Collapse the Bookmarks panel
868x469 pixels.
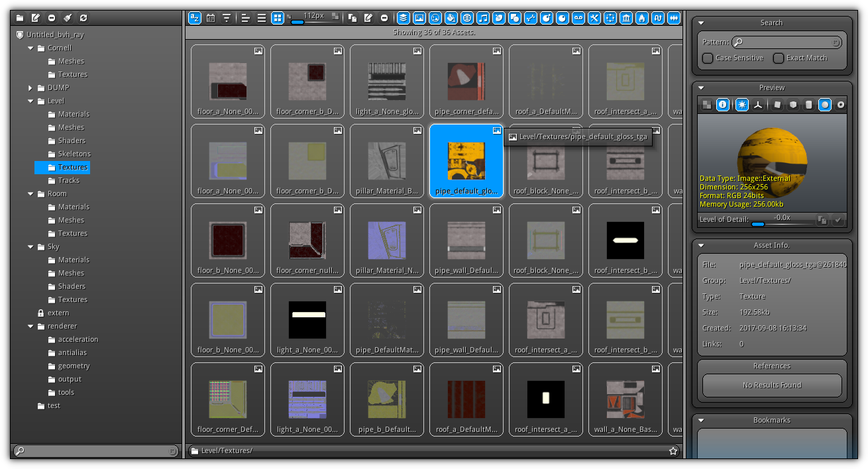(701, 420)
